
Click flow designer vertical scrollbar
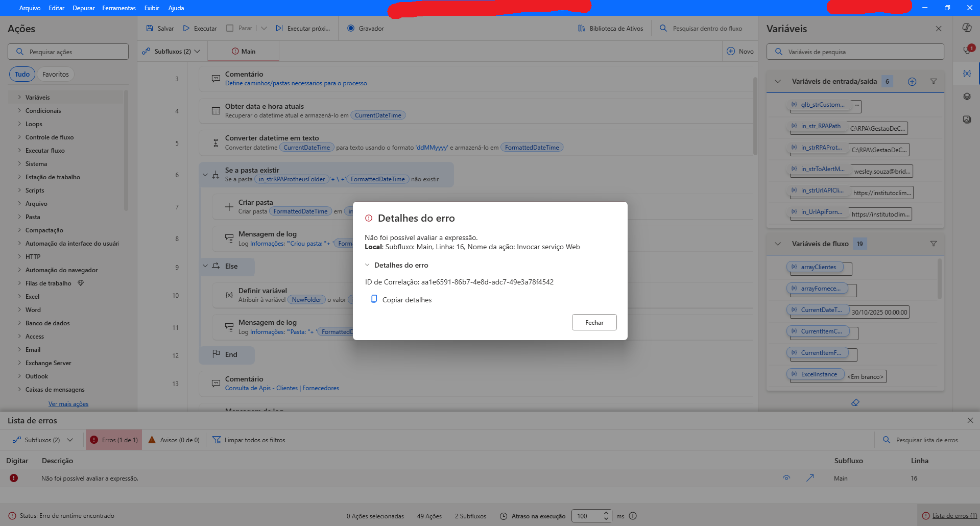coord(755,115)
